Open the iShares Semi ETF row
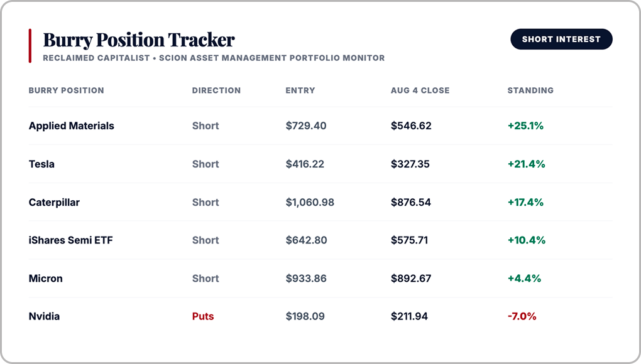Image resolution: width=641 pixels, height=364 pixels. point(320,240)
